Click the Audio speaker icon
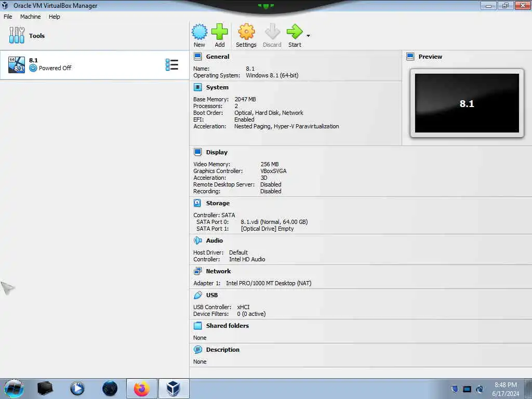 tap(197, 240)
